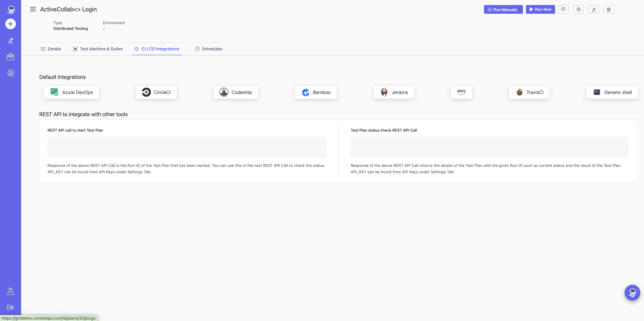
Task: Select the Generic shell integration
Action: pos(612,92)
